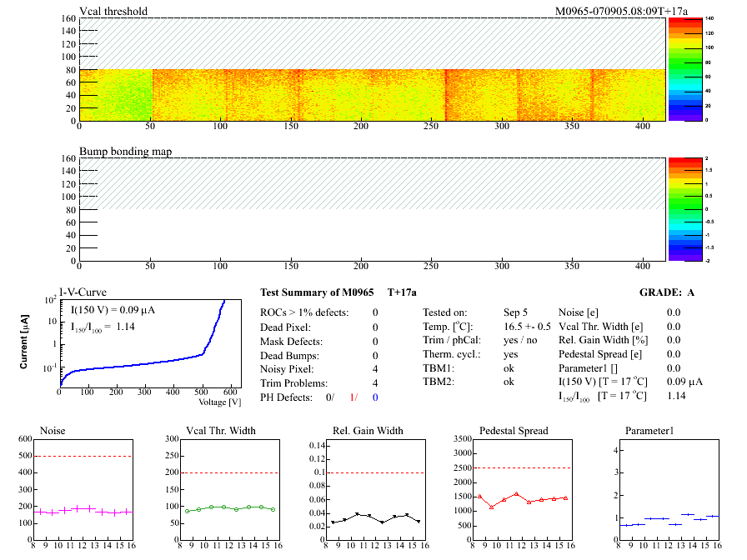Viewport: 747px width, 560px height.
Task: Select the Voltage [V] axis label
Action: 219,402
